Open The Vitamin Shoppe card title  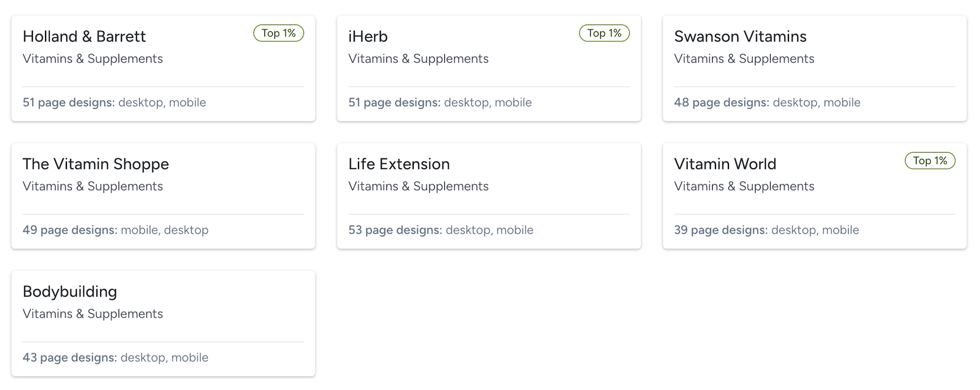[x=96, y=164]
